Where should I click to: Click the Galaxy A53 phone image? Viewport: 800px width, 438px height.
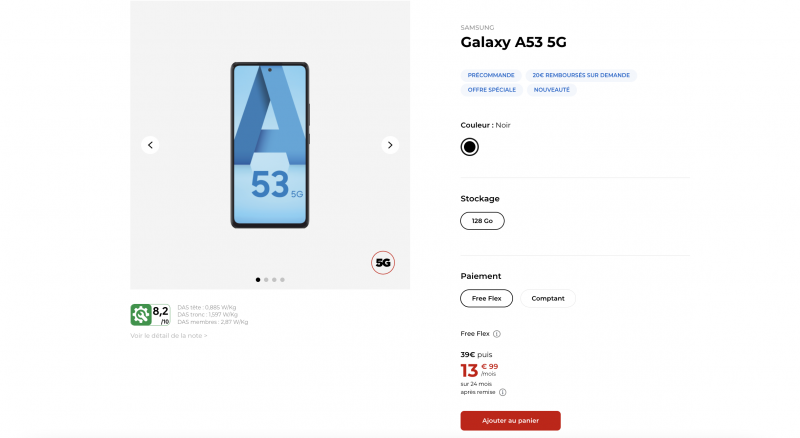coord(270,145)
